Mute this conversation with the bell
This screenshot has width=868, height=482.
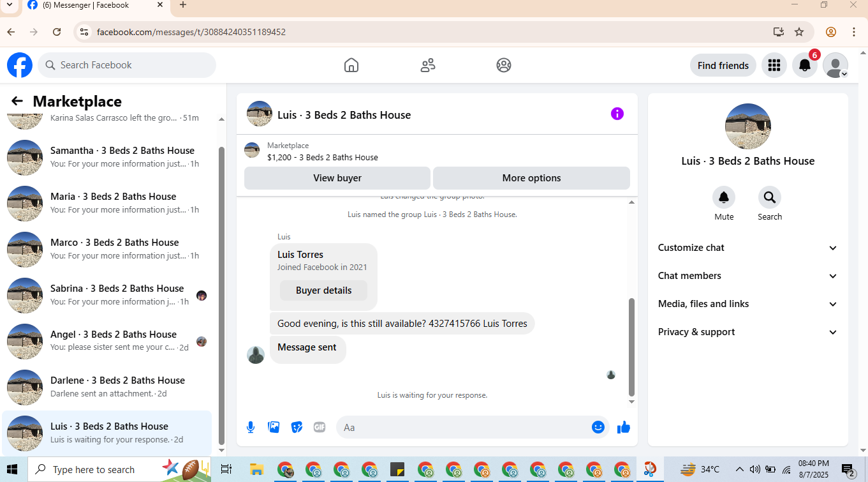tap(724, 197)
